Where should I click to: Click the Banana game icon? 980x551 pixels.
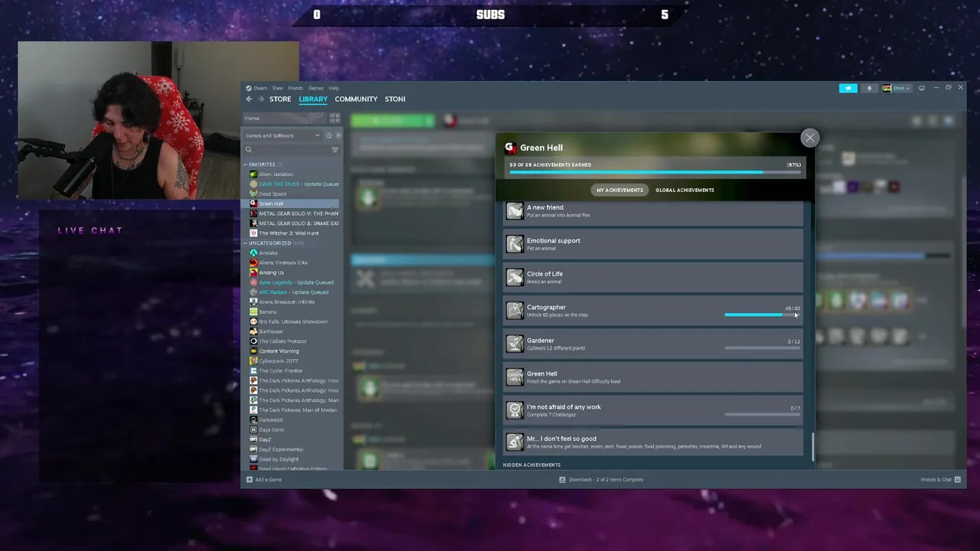click(x=253, y=311)
